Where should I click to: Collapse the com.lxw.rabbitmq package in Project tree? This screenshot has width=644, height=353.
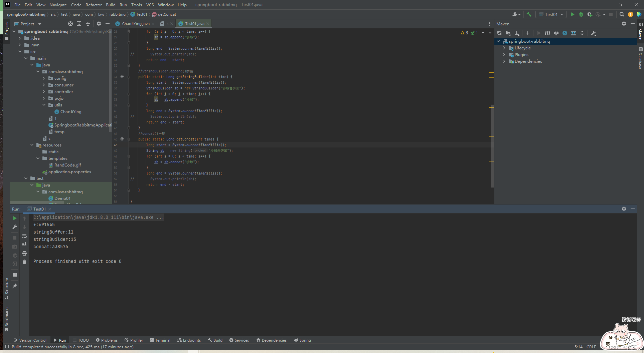pyautogui.click(x=38, y=71)
